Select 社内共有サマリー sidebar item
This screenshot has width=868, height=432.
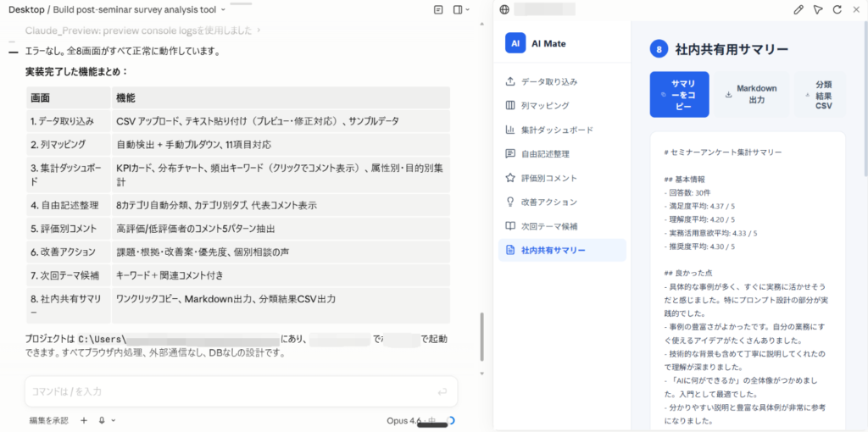[562, 250]
